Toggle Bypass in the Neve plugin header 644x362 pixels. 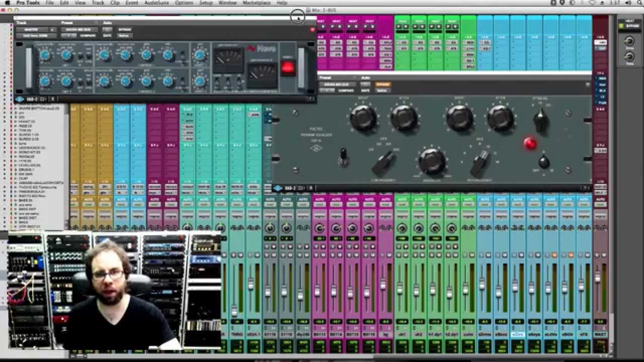125,30
